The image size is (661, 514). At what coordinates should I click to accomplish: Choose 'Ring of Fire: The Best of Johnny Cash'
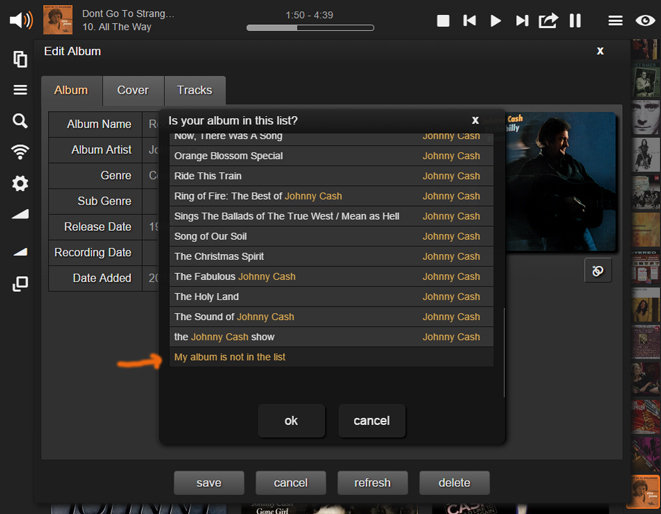[331, 196]
